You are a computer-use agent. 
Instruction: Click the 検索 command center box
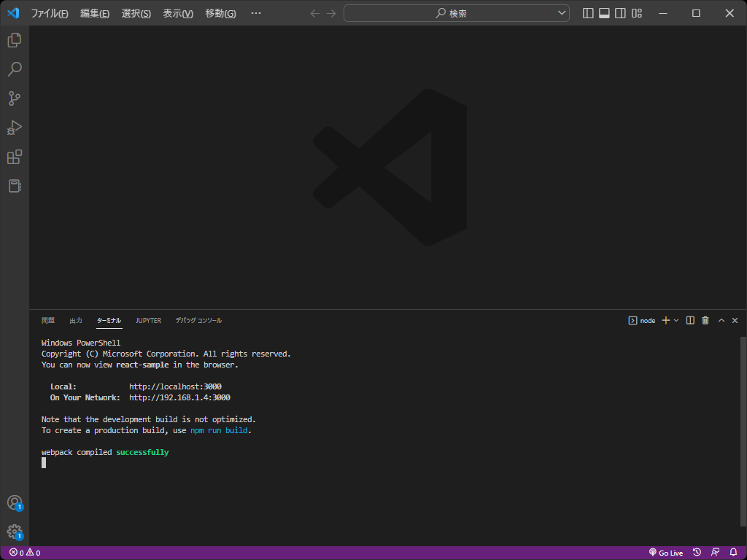[x=457, y=13]
